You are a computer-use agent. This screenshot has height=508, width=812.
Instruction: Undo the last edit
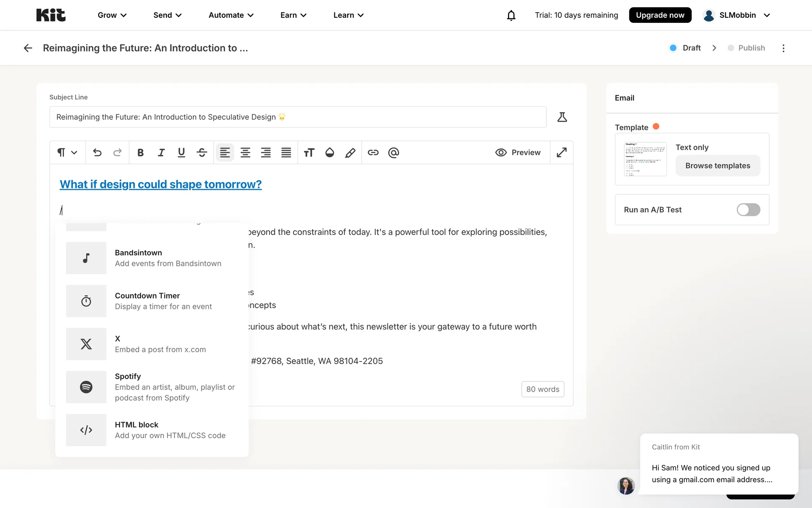[x=97, y=152]
